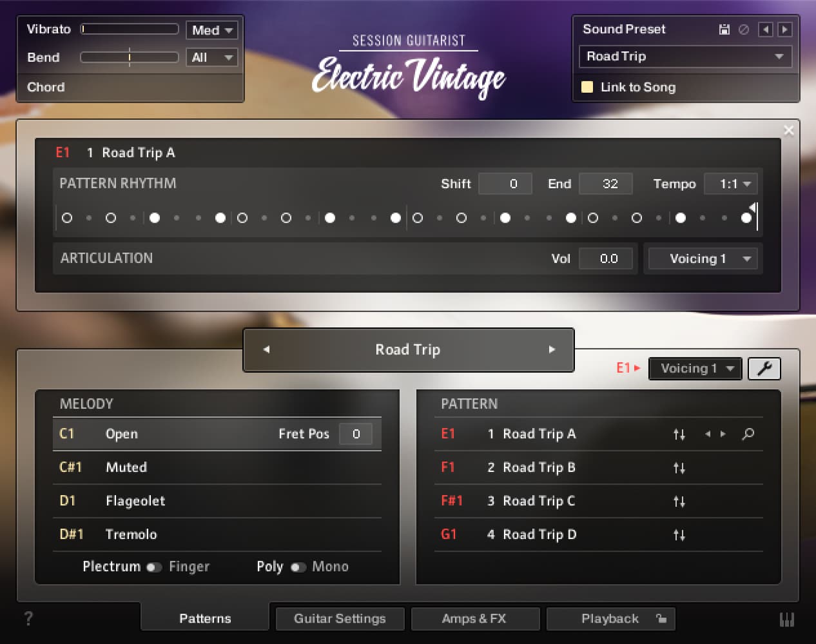Screen dimensions: 816x644
Task: Select the Road Trip song name button
Action: pos(408,349)
